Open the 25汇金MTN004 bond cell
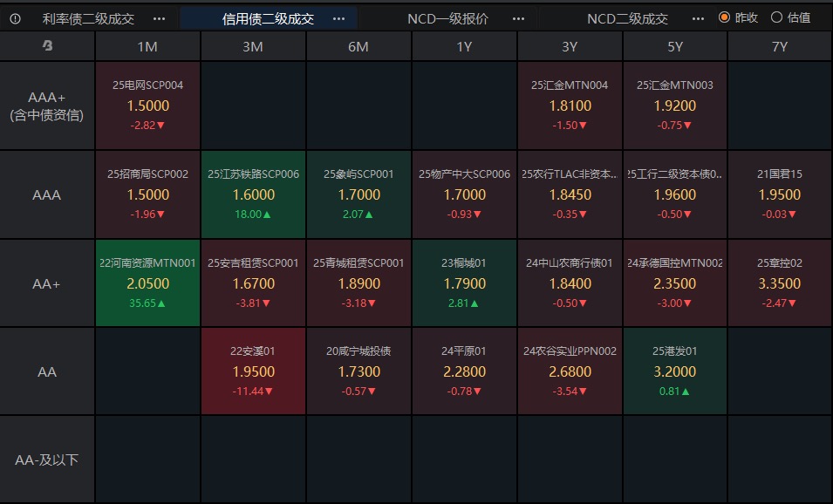Screen dimensions: 833x504 pyautogui.click(x=570, y=106)
